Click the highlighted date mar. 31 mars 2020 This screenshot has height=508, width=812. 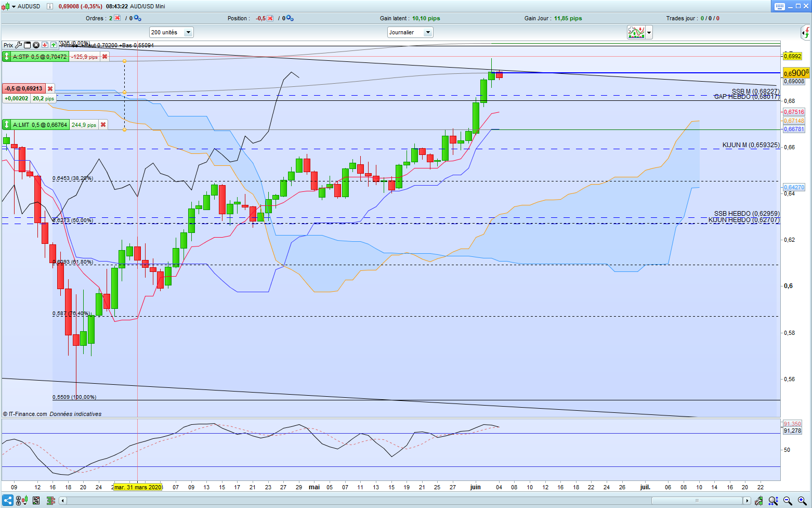pyautogui.click(x=138, y=487)
